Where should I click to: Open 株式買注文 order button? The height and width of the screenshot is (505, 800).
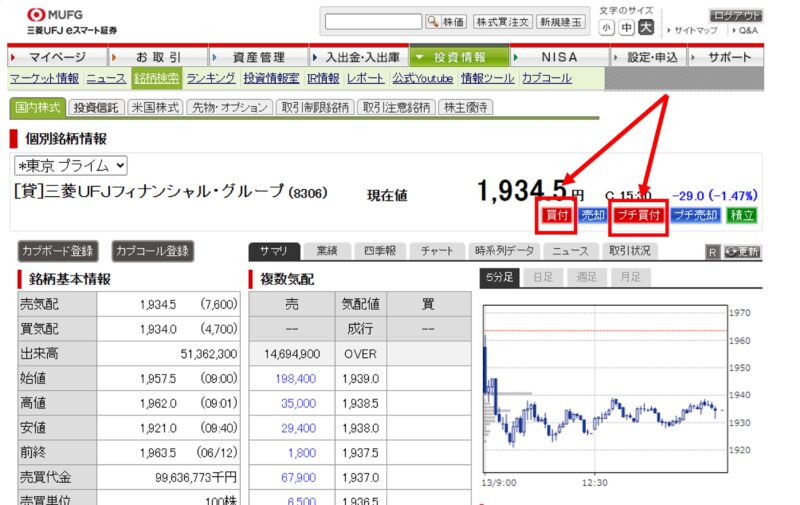(503, 21)
